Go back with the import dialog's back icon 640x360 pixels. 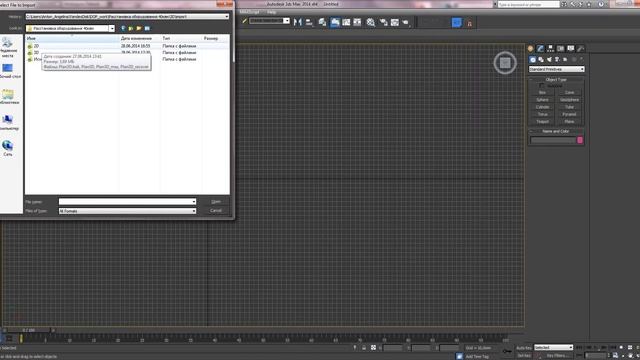click(123, 28)
